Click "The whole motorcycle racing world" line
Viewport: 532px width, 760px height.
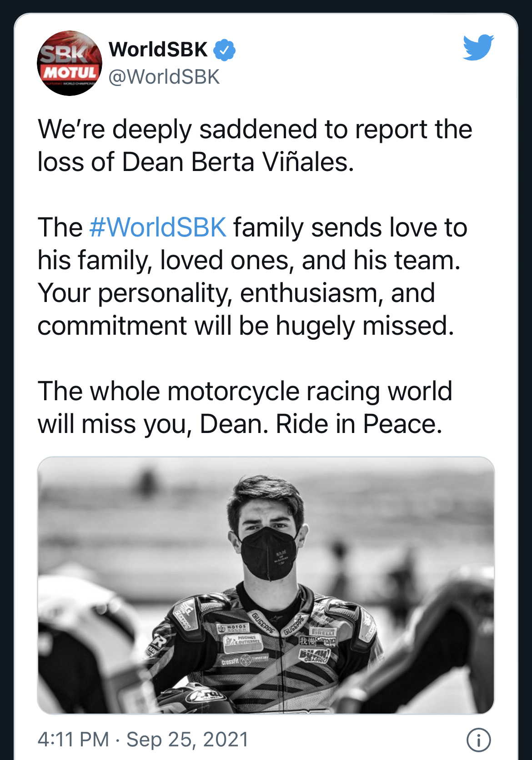(x=245, y=391)
